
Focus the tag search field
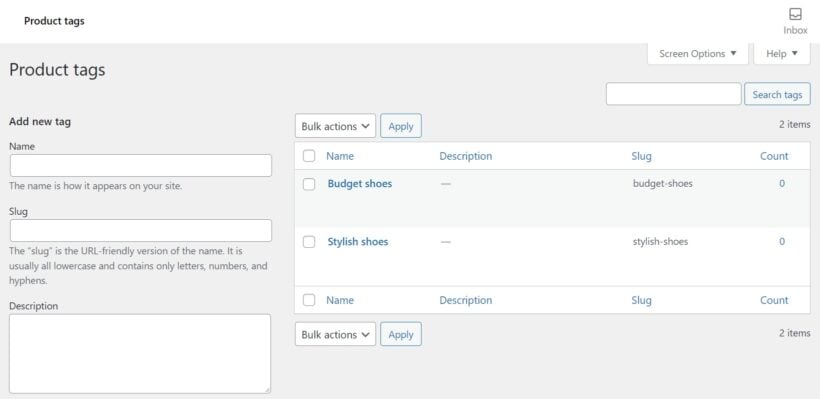point(674,94)
